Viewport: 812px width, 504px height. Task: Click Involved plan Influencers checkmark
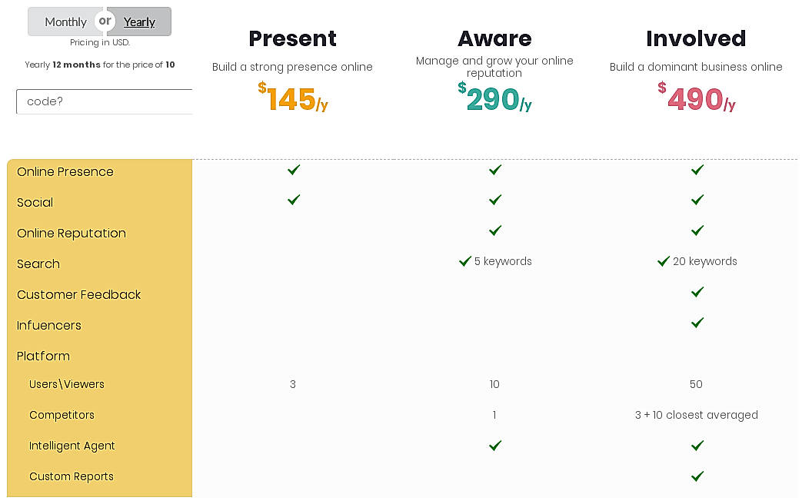click(x=697, y=323)
